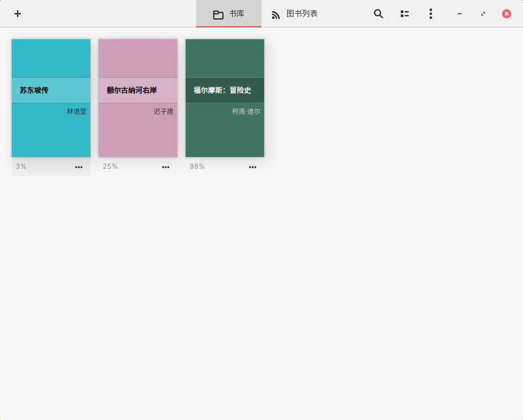Click the author name 柯南·道尔
Screen dimensions: 523x420
pyautogui.click(x=246, y=112)
